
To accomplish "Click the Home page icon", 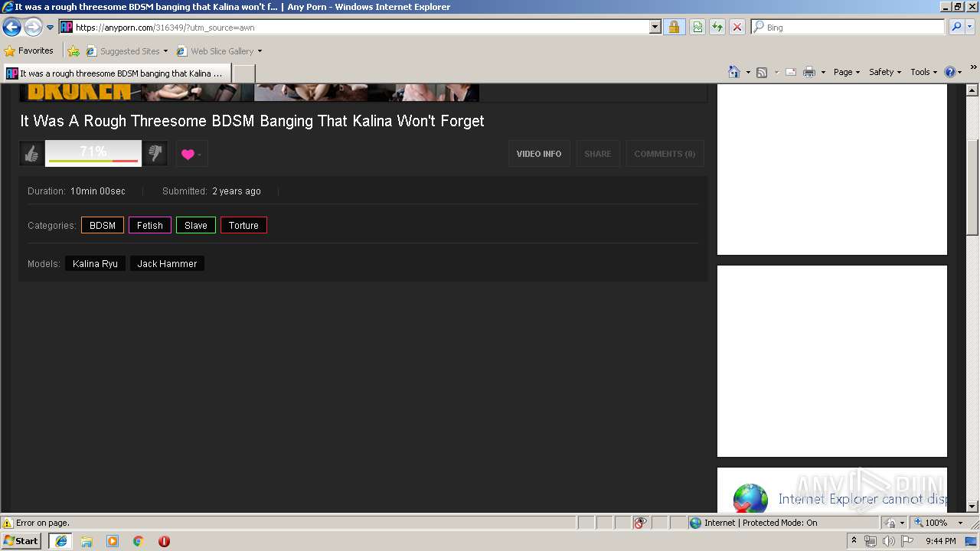I will (x=734, y=72).
